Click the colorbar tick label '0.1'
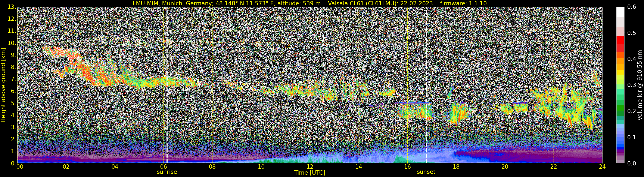The height and width of the screenshot is (177, 644). point(632,137)
